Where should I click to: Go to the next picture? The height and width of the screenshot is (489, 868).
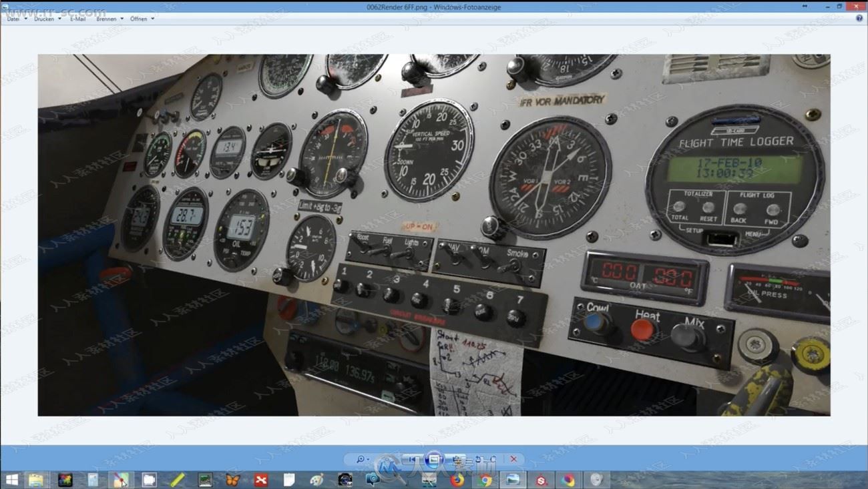[x=457, y=459]
